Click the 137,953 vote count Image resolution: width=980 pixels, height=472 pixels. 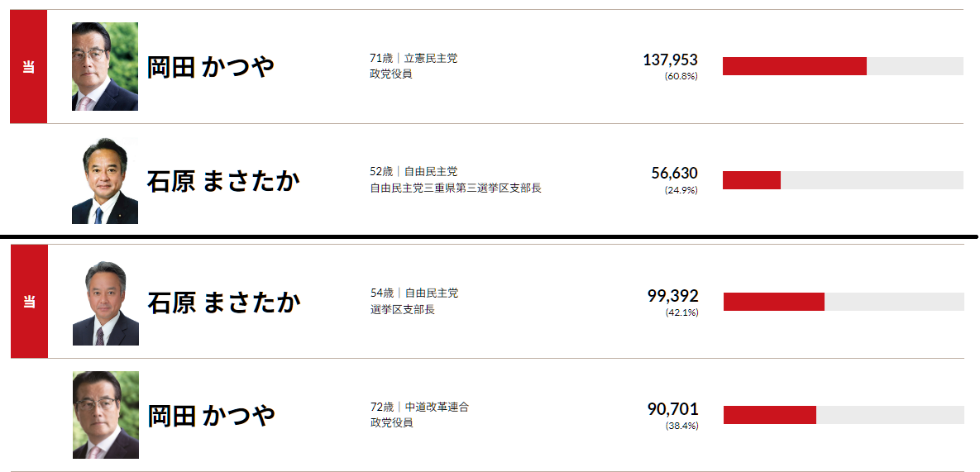tap(670, 60)
